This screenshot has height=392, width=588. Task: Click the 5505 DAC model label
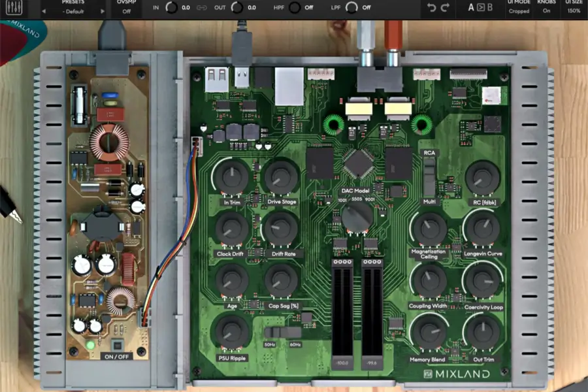pyautogui.click(x=357, y=199)
